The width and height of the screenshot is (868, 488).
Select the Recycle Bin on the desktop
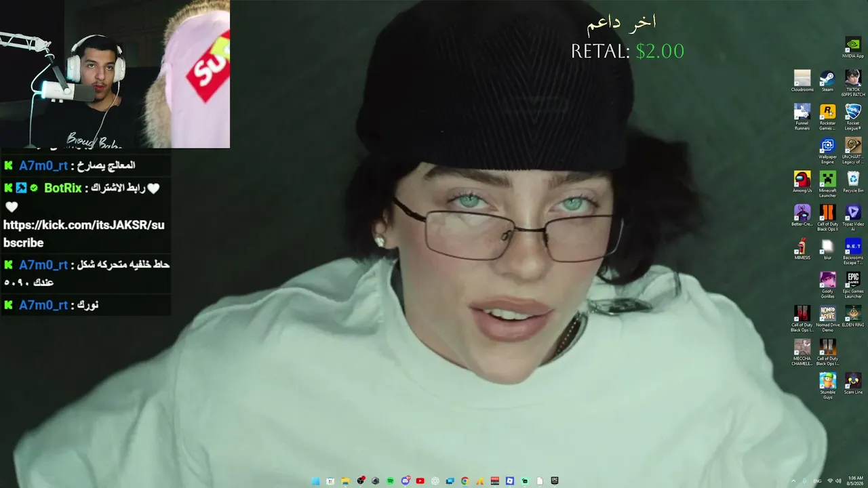point(853,181)
